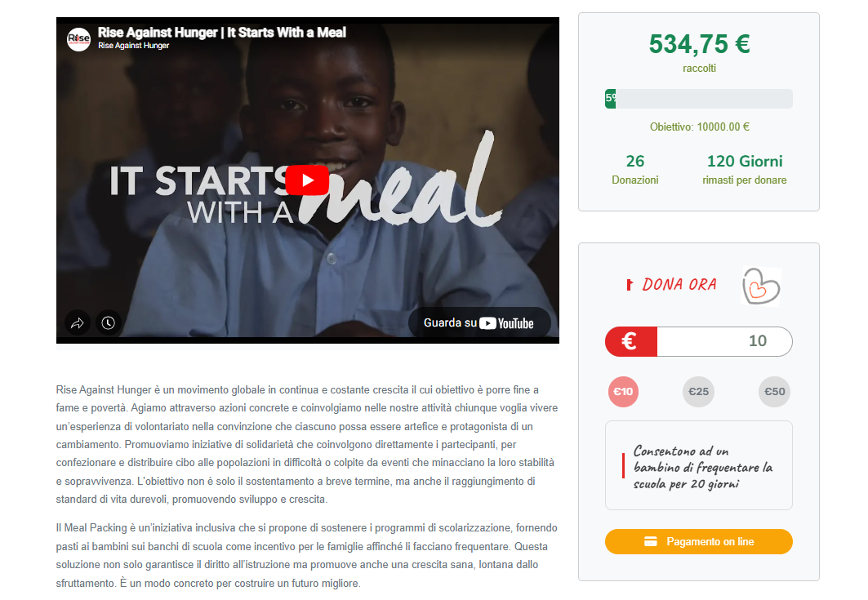Click the credit card icon on payment button
Image resolution: width=868 pixels, height=600 pixels.
click(651, 541)
